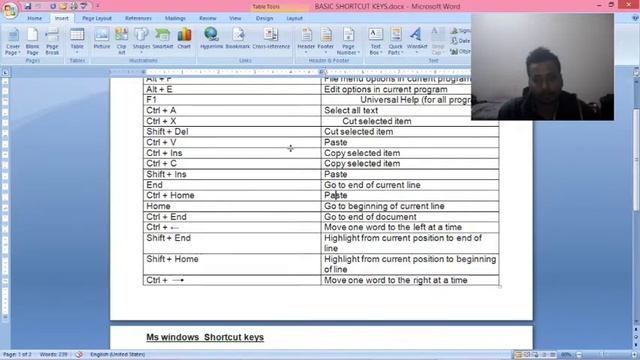Open Clip Art pane
This screenshot has height=360, width=640.
(x=122, y=42)
